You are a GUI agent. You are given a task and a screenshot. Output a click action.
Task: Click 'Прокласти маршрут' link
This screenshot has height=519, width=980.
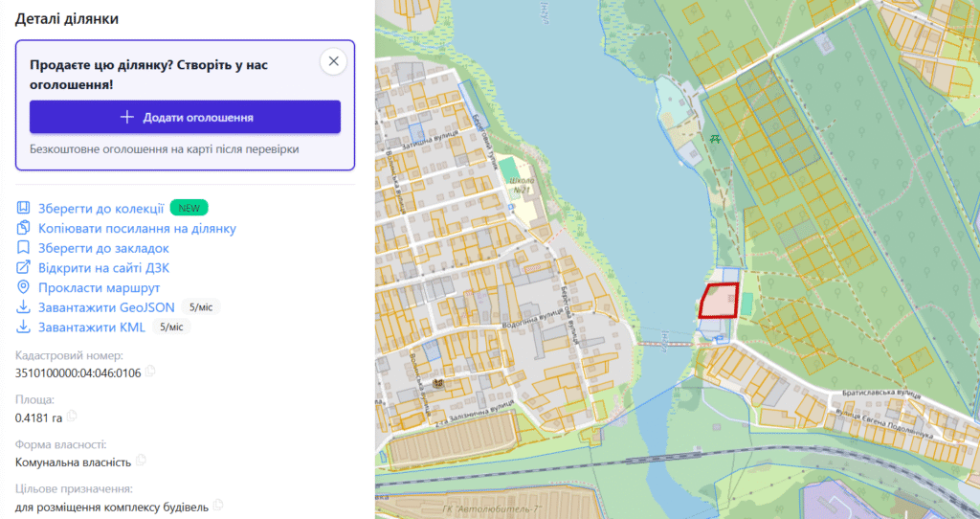(99, 287)
